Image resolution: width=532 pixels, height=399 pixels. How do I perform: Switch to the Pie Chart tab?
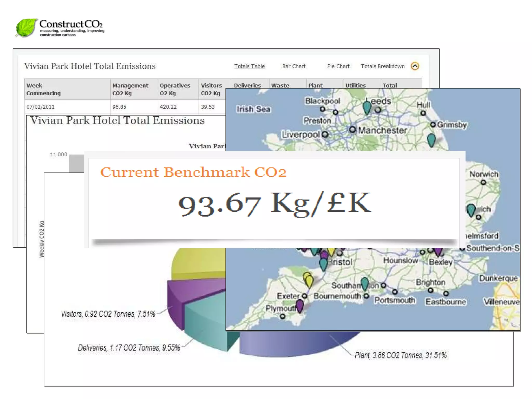pos(338,66)
